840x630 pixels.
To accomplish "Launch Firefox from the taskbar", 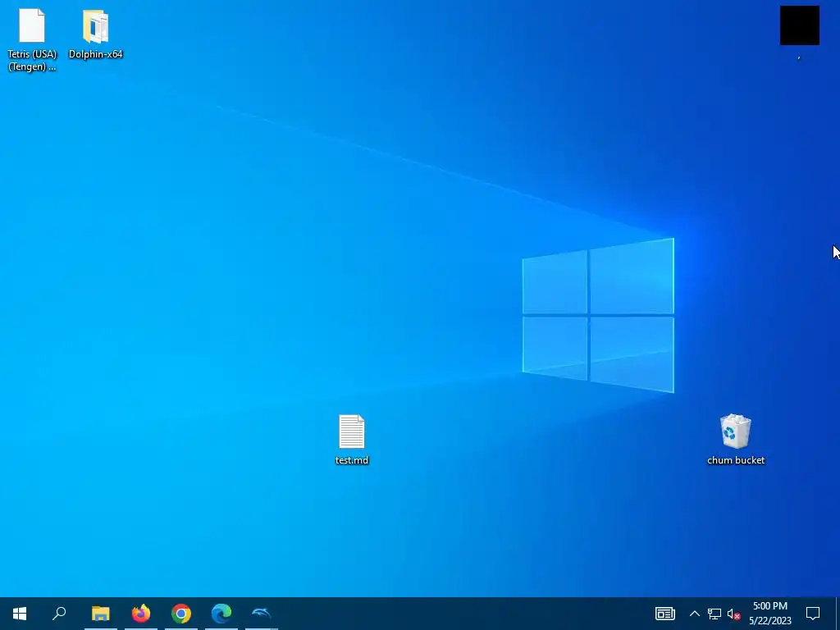I will (141, 614).
